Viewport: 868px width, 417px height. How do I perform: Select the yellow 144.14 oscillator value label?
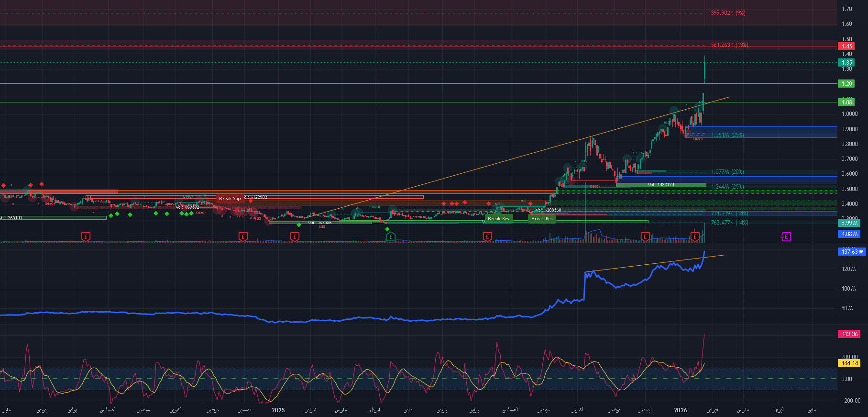tap(849, 363)
